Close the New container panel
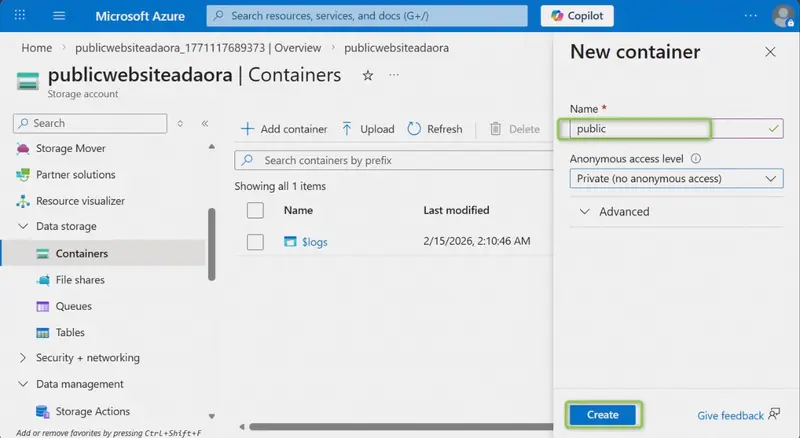This screenshot has width=800, height=438. (770, 52)
